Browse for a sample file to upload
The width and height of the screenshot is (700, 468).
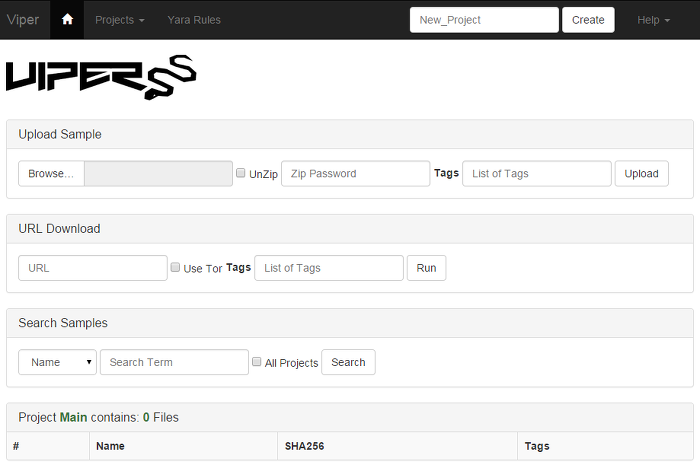[51, 173]
